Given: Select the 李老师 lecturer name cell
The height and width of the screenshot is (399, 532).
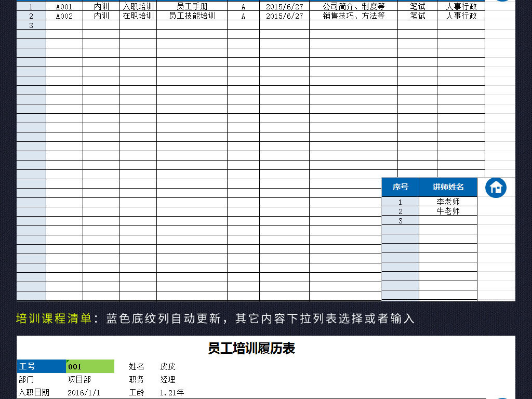Looking at the screenshot, I should [447, 202].
